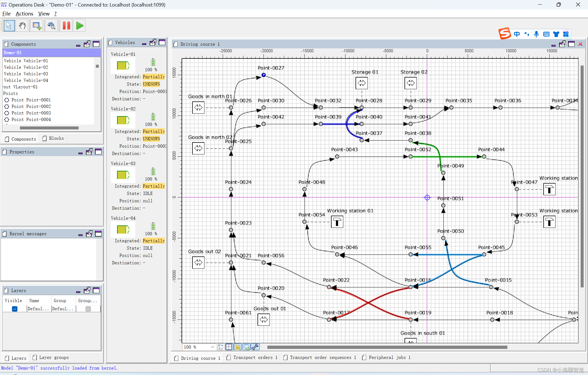
Task: Open the Actions menu
Action: 24,14
